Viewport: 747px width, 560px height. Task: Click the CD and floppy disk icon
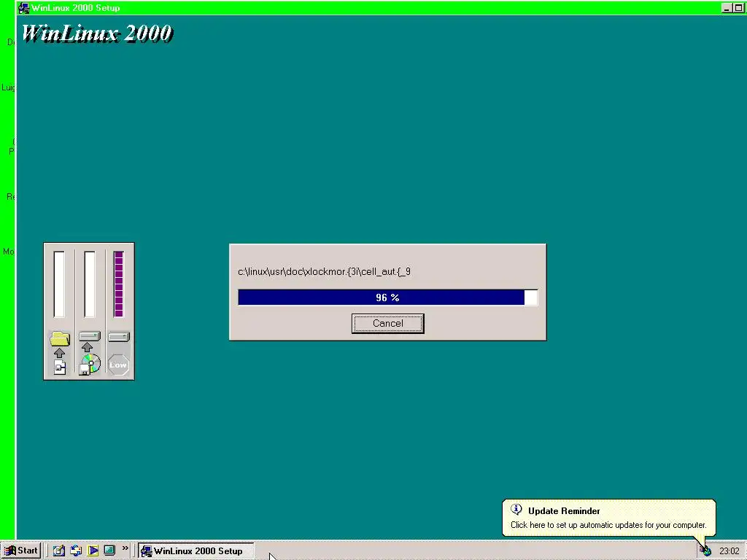90,365
